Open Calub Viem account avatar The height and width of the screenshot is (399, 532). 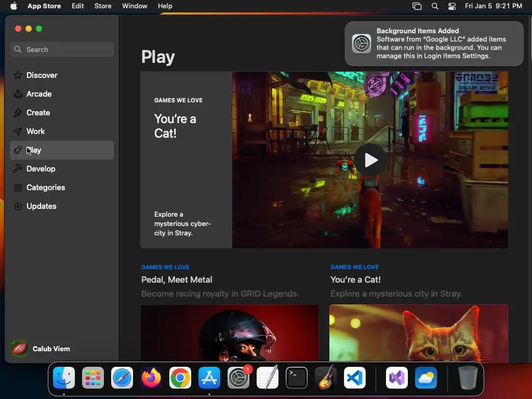(19, 349)
